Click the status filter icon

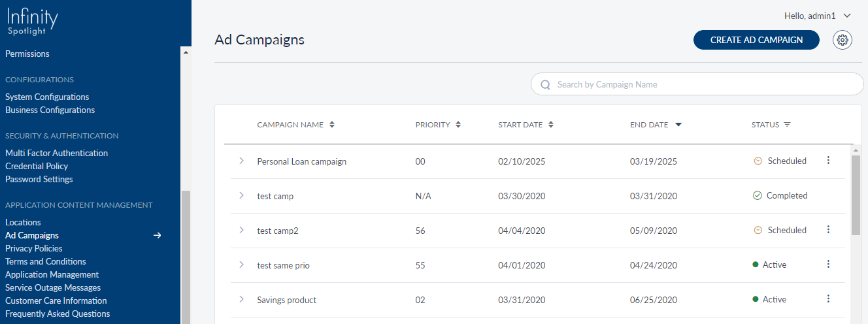[787, 125]
